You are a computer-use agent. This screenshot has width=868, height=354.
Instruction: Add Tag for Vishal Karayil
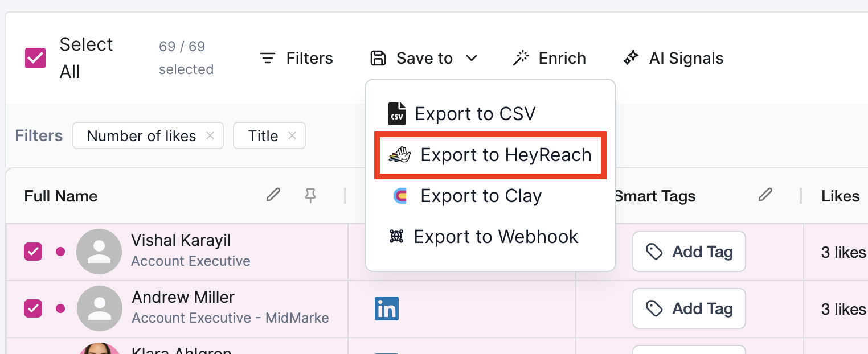689,252
